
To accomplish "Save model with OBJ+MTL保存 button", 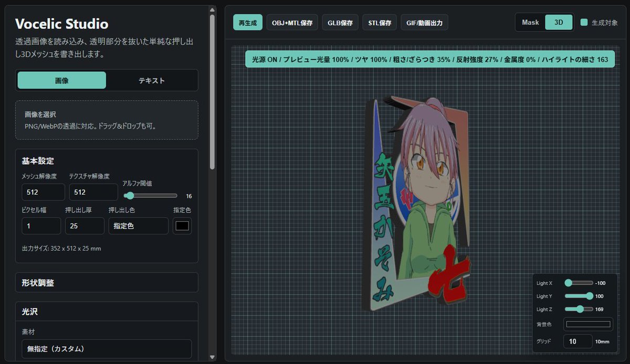I will 292,23.
